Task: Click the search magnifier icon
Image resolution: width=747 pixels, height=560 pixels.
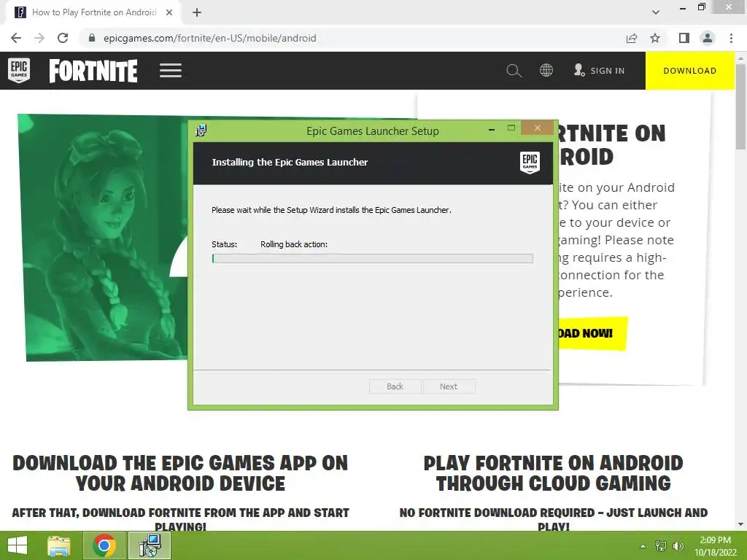Action: pyautogui.click(x=514, y=71)
